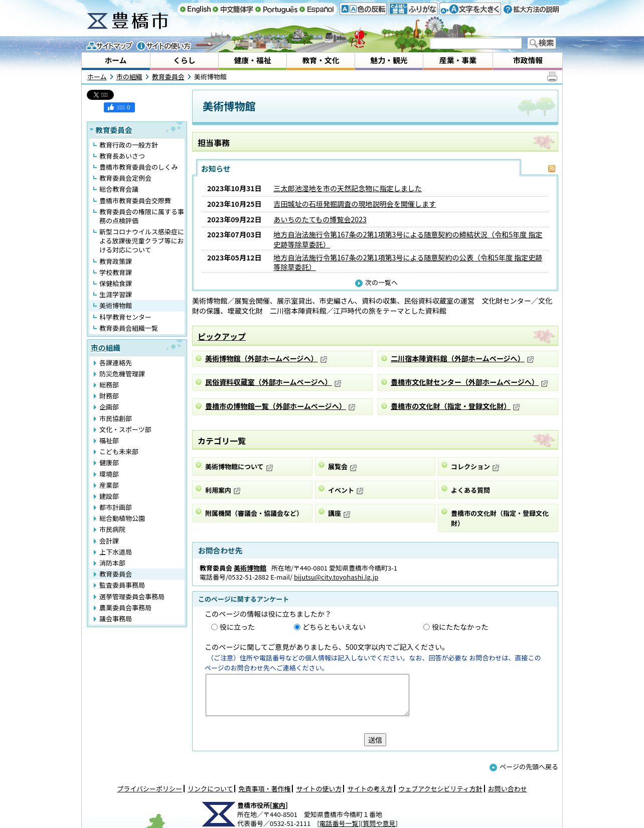This screenshot has height=828, width=644.
Task: Toggle 色の反転 color inversion
Action: pos(363,9)
